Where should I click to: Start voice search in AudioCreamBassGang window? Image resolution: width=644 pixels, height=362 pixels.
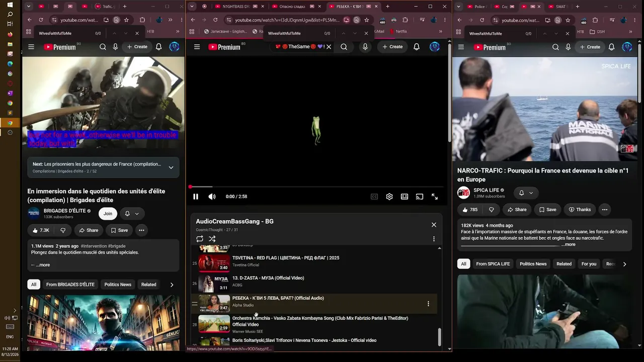(365, 47)
